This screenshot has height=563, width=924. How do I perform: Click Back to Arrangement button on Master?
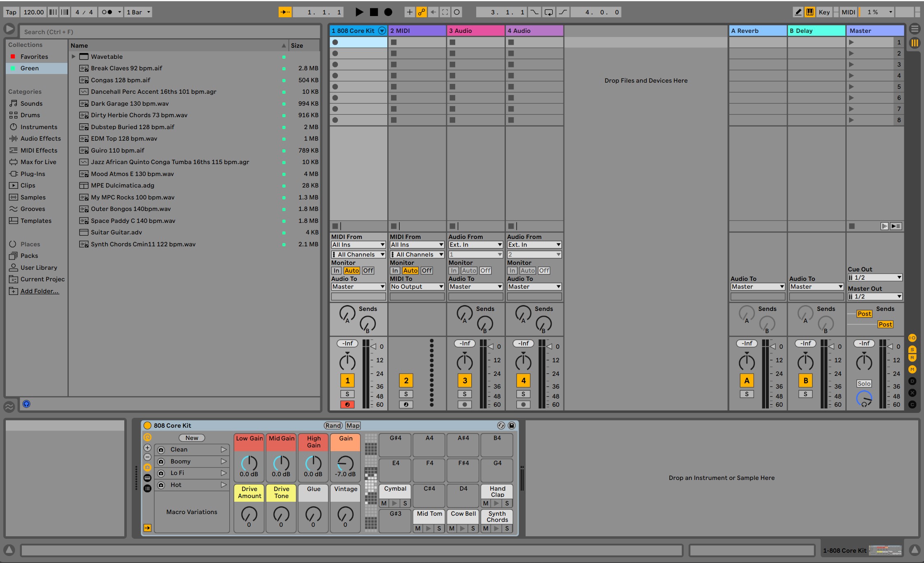click(896, 226)
